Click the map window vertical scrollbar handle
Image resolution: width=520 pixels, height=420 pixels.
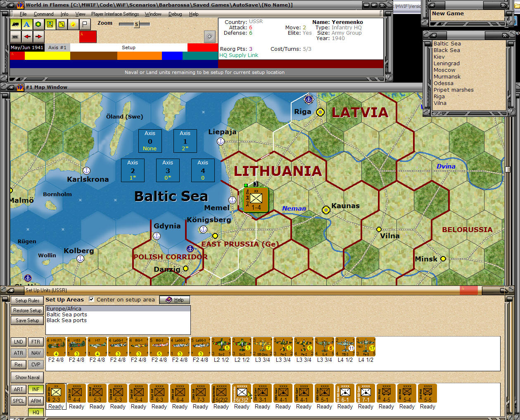508,169
